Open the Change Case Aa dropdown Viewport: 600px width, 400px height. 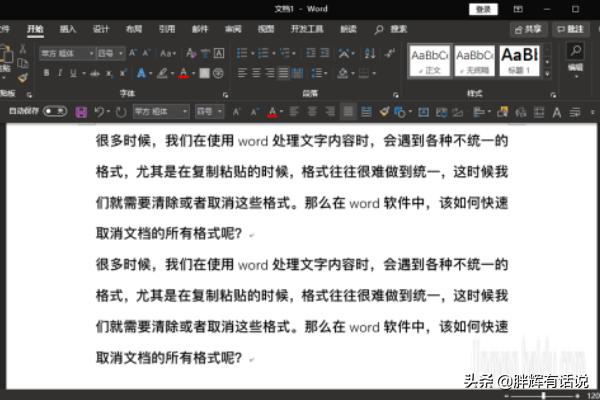coord(168,53)
